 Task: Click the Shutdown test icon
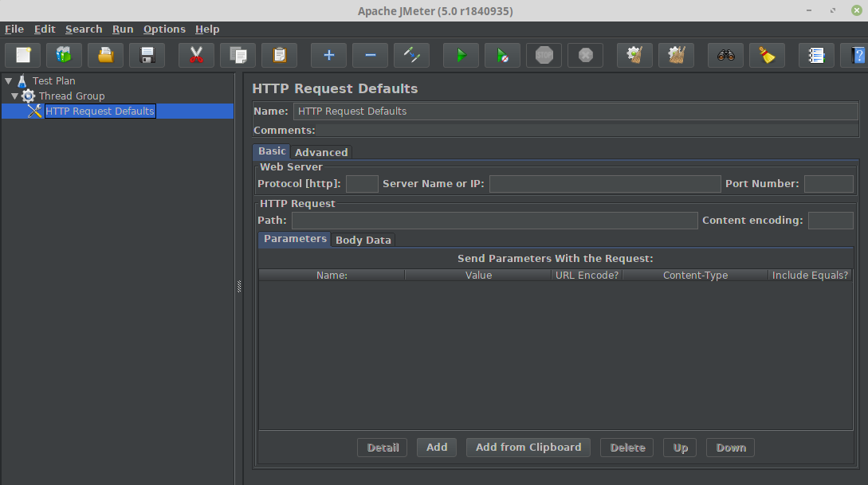[586, 55]
